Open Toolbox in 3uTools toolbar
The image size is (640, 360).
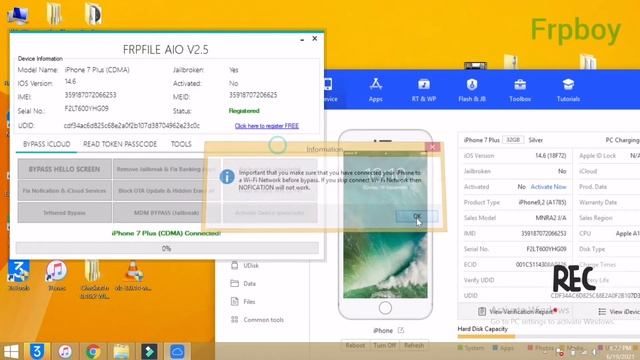[520, 89]
